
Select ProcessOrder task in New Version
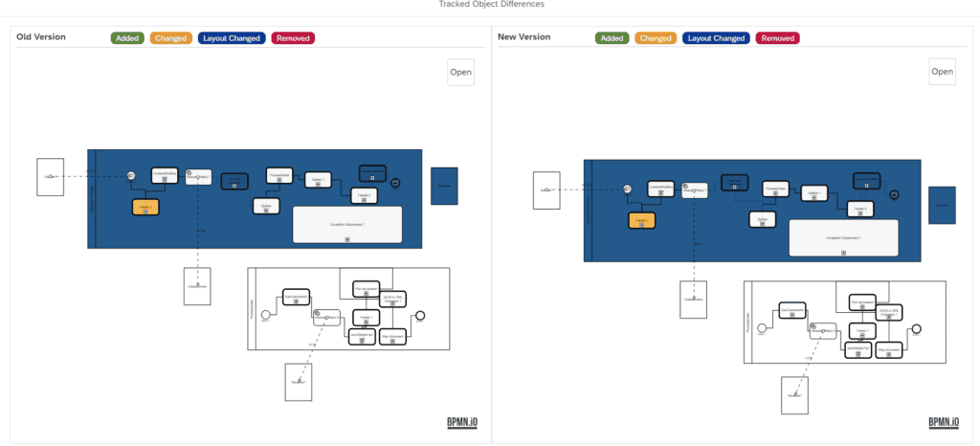pyautogui.click(x=775, y=188)
